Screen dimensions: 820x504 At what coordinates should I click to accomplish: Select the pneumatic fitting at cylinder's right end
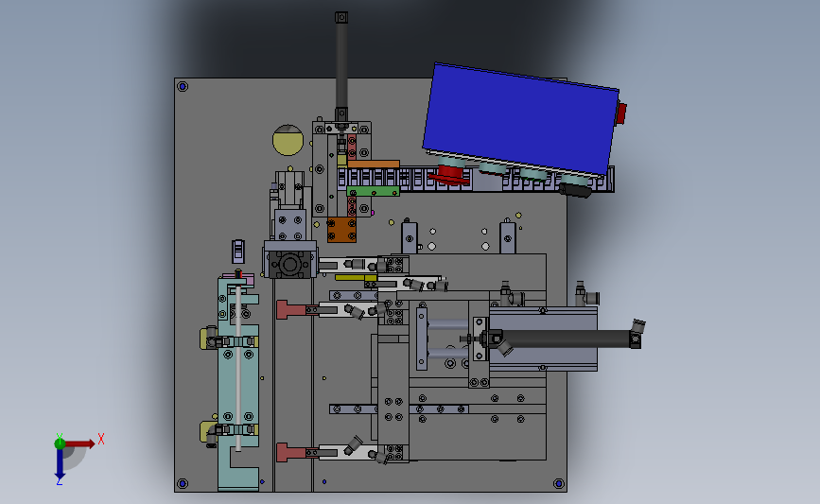click(x=637, y=325)
